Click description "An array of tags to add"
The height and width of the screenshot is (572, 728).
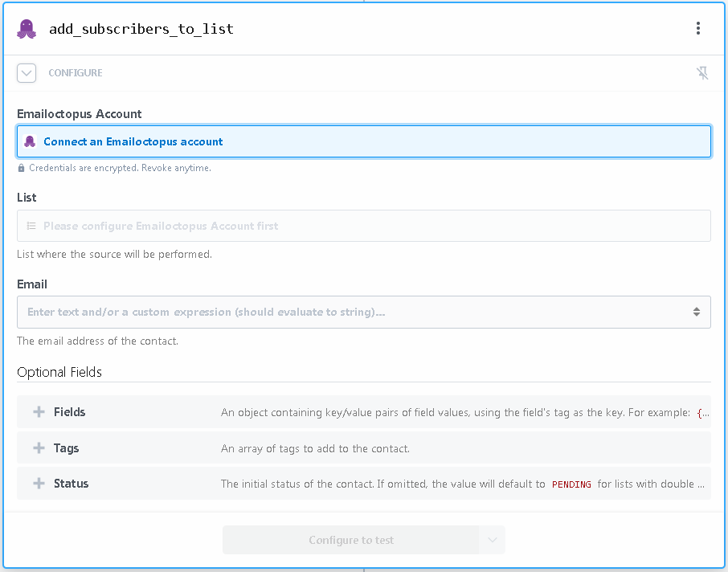[315, 448]
